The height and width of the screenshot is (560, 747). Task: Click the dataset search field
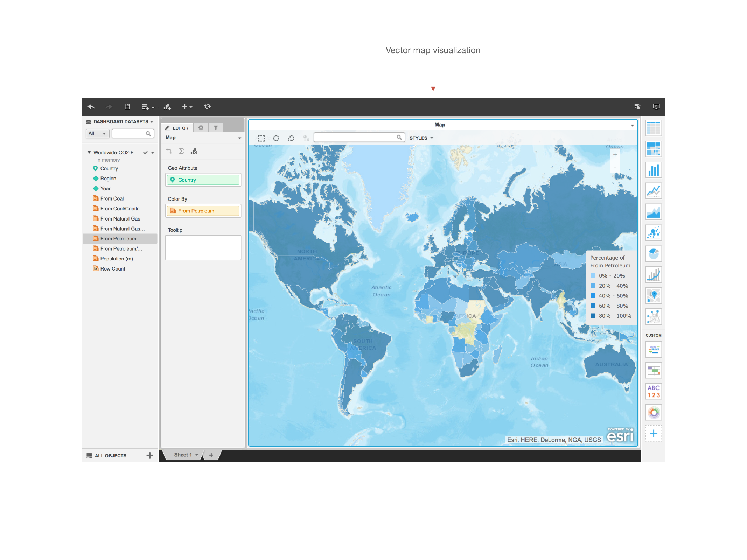pyautogui.click(x=133, y=133)
